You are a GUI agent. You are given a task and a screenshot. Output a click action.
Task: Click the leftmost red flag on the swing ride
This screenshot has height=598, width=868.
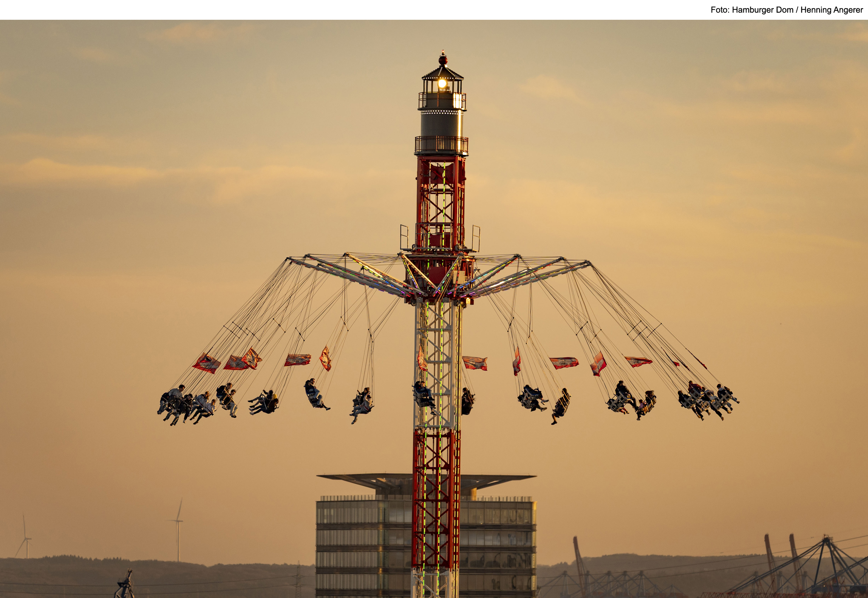point(206,363)
